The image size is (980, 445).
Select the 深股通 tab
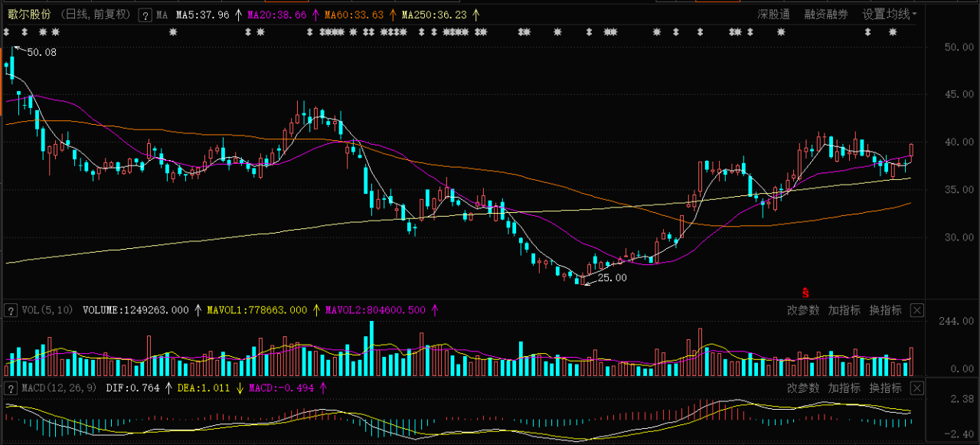pyautogui.click(x=774, y=15)
